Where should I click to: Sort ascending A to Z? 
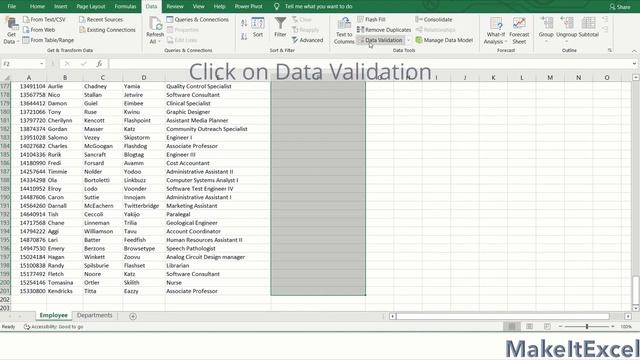pyautogui.click(x=244, y=23)
